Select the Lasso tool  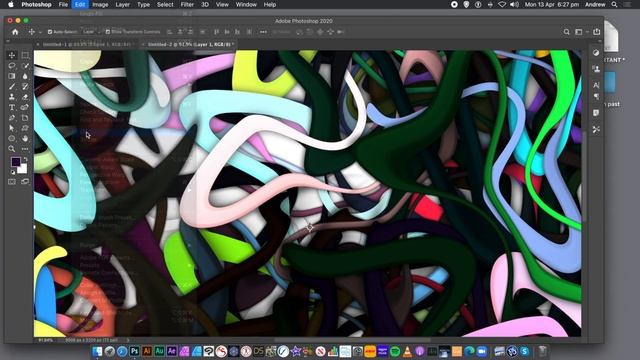point(12,65)
